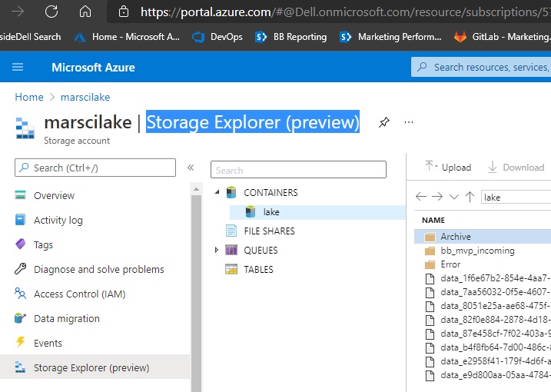Click the browser forward arrow
The width and height of the screenshot is (551, 392).
[18, 12]
